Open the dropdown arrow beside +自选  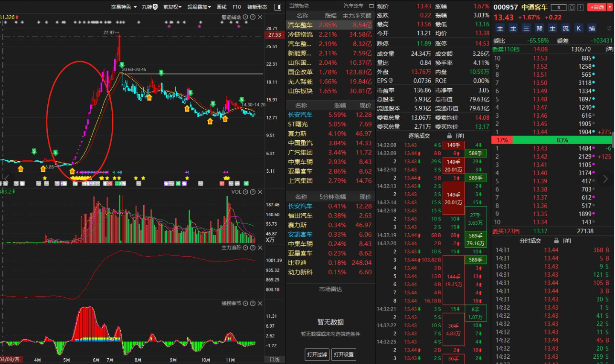[609, 7]
